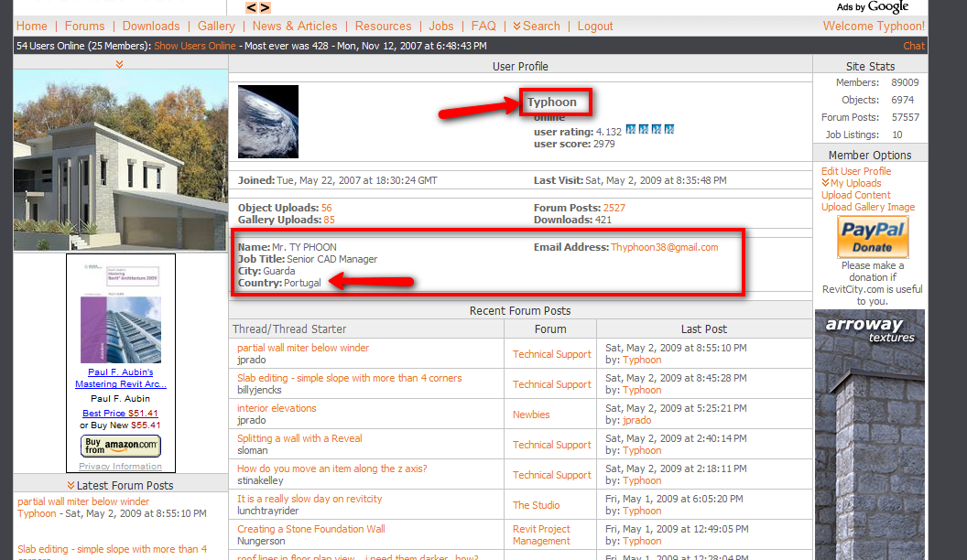Click the thread starter name billyjencks
The width and height of the screenshot is (967, 560).
click(259, 390)
